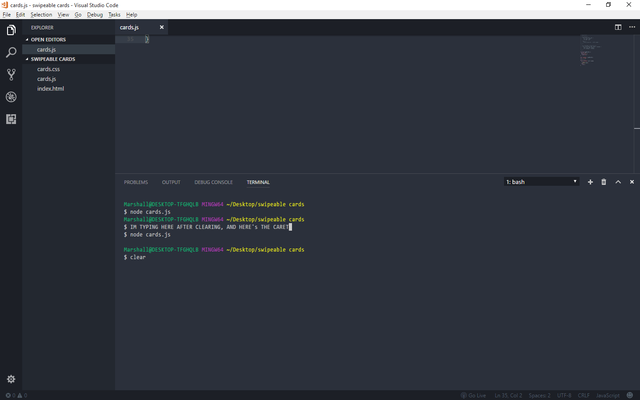Click the first '$ node cards.js' terminal line
The image size is (640, 400).
147,212
